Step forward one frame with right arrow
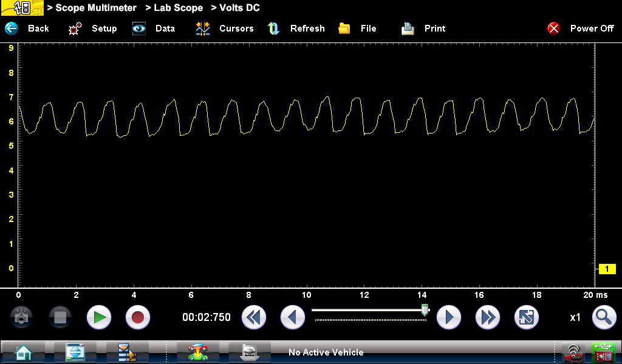The height and width of the screenshot is (364, 622). pos(449,317)
